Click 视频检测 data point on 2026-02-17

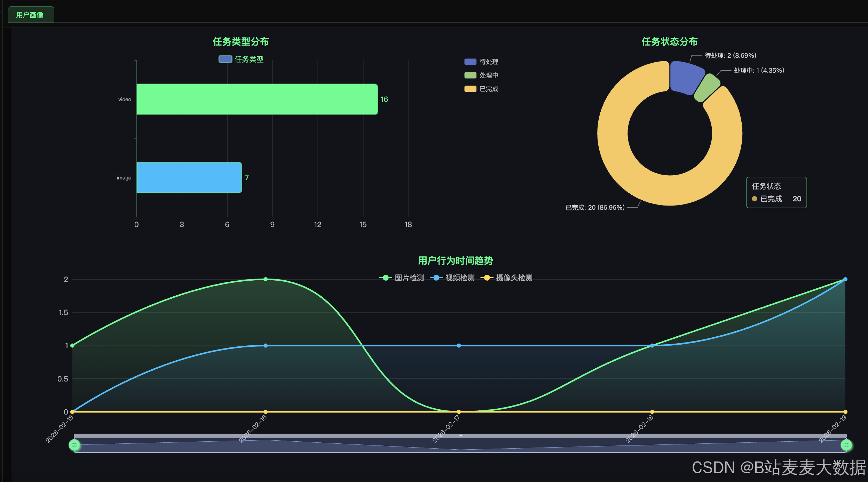point(459,346)
